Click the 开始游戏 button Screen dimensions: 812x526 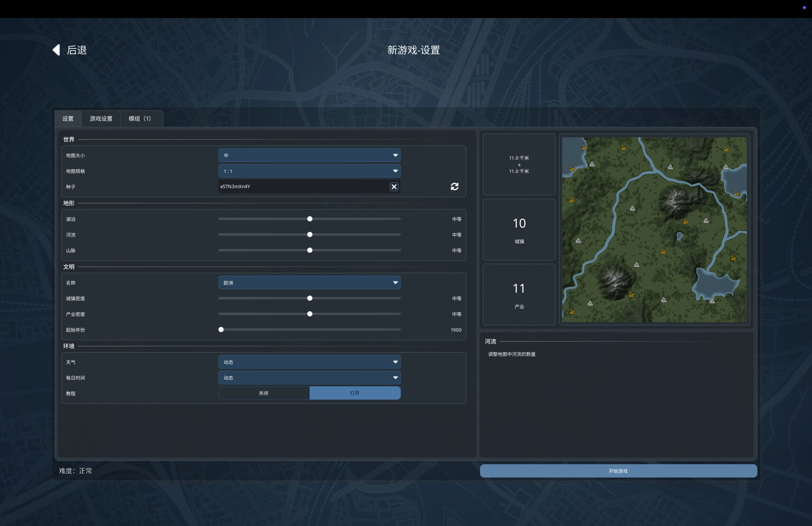(x=618, y=471)
